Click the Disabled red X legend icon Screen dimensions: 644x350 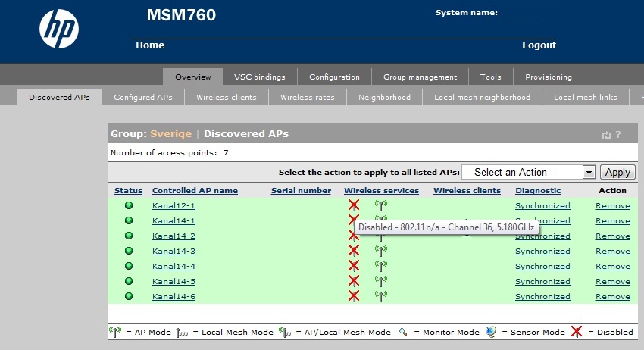tap(577, 332)
